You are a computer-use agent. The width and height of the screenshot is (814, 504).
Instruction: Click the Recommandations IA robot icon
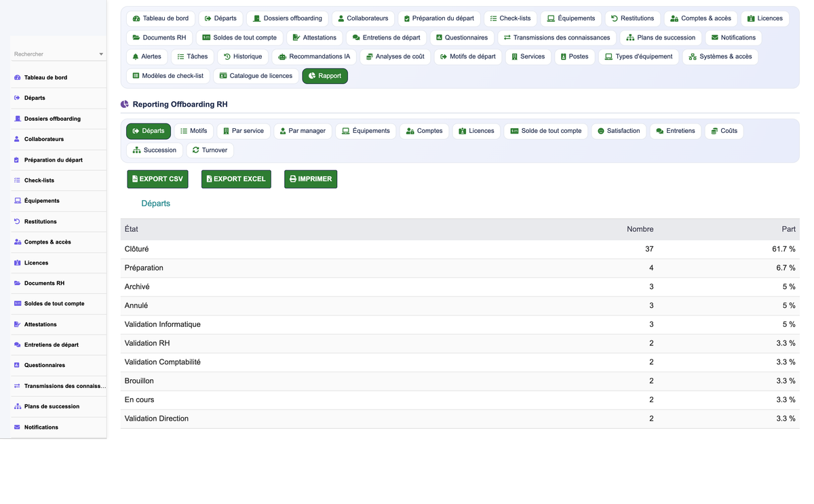tap(282, 57)
